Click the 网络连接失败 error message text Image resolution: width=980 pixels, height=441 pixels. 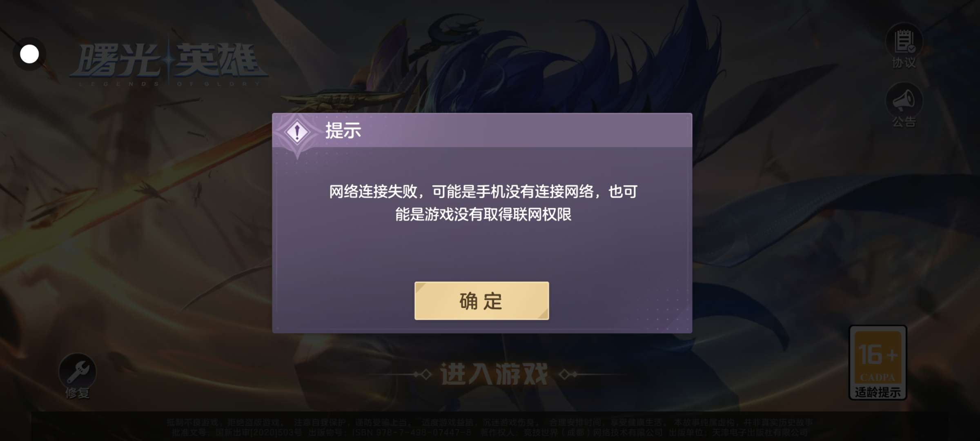pos(483,203)
